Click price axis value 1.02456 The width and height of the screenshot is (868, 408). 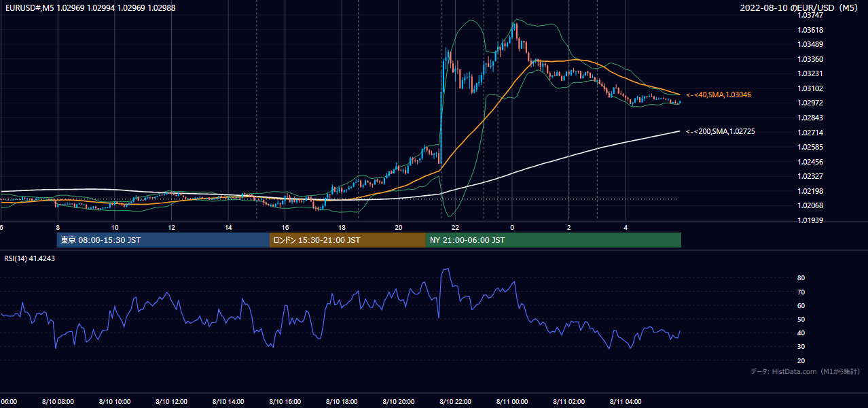811,162
